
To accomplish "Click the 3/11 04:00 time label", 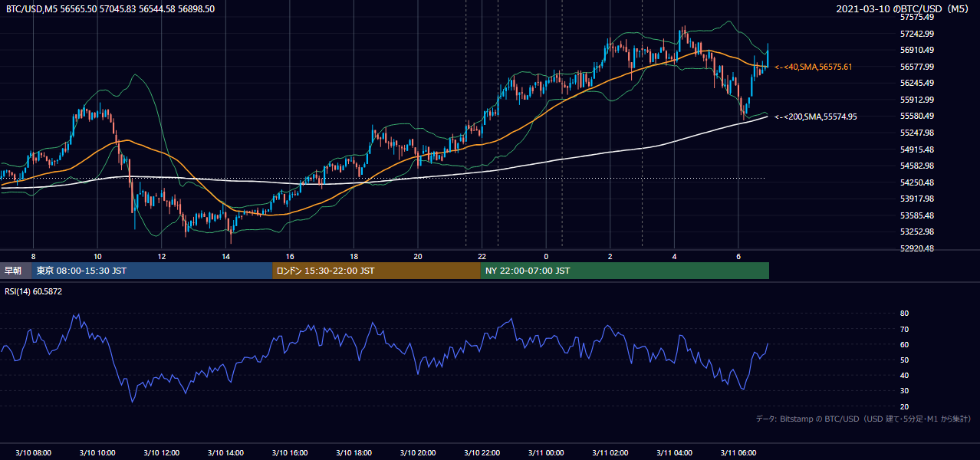I will point(675,452).
